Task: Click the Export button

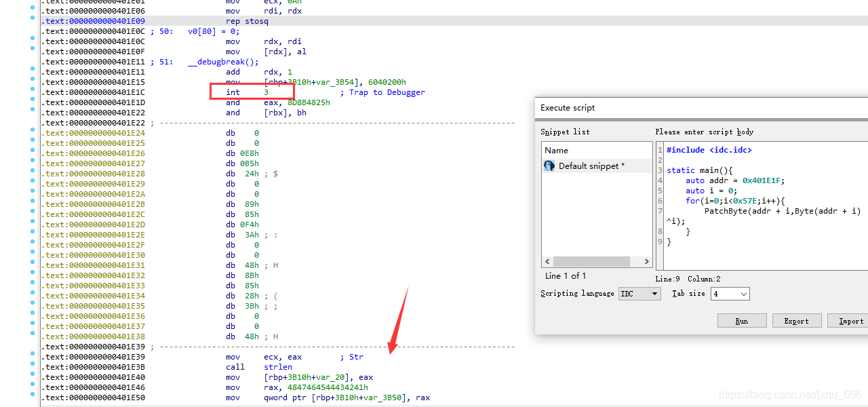Action: [797, 321]
